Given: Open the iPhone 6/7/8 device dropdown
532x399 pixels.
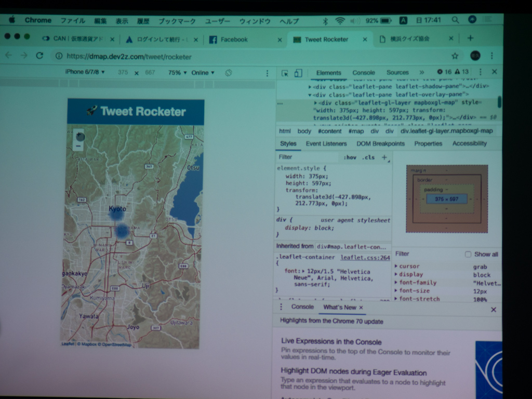Looking at the screenshot, I should tap(85, 72).
